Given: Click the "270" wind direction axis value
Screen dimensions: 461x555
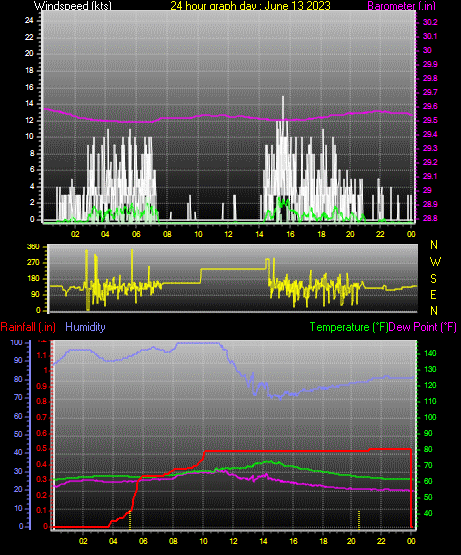Looking at the screenshot, I should click(33, 263).
